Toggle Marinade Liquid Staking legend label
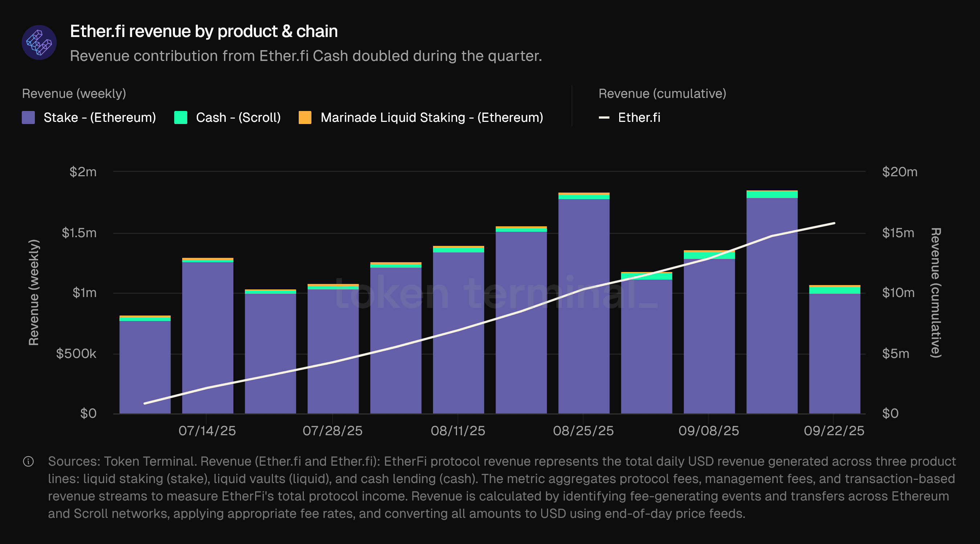Viewport: 980px width, 544px height. pyautogui.click(x=432, y=118)
